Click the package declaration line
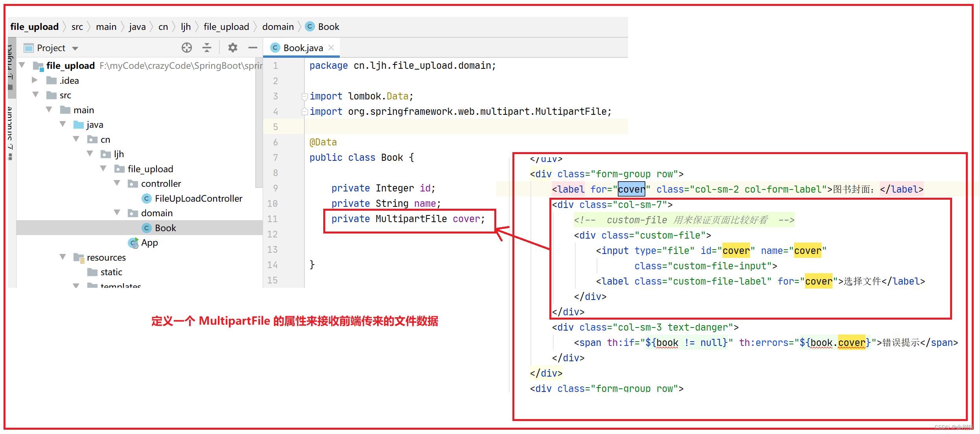 403,66
